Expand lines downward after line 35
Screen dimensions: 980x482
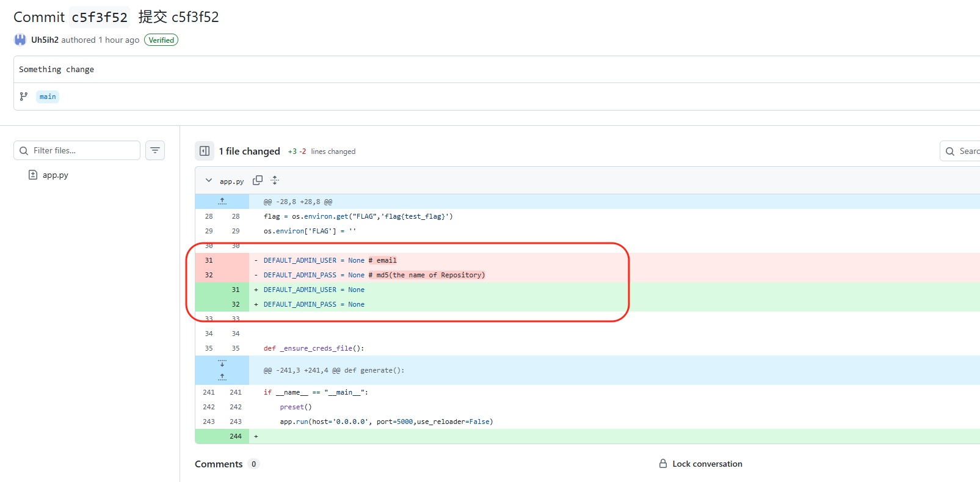(222, 363)
